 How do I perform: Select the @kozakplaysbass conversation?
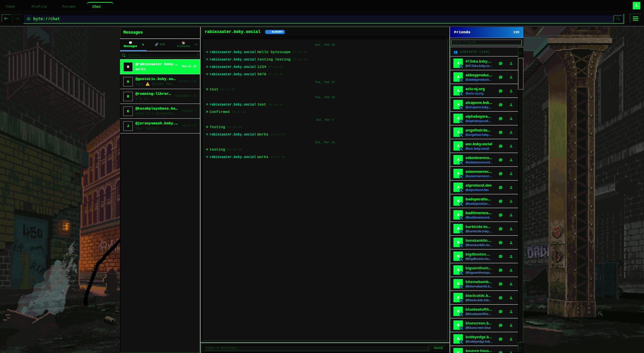(160, 111)
